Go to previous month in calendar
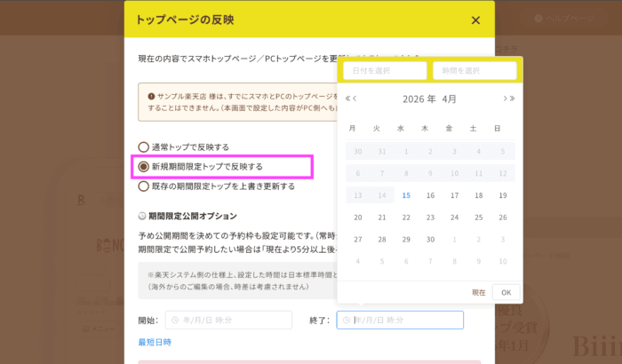This screenshot has height=364, width=622. 355,99
